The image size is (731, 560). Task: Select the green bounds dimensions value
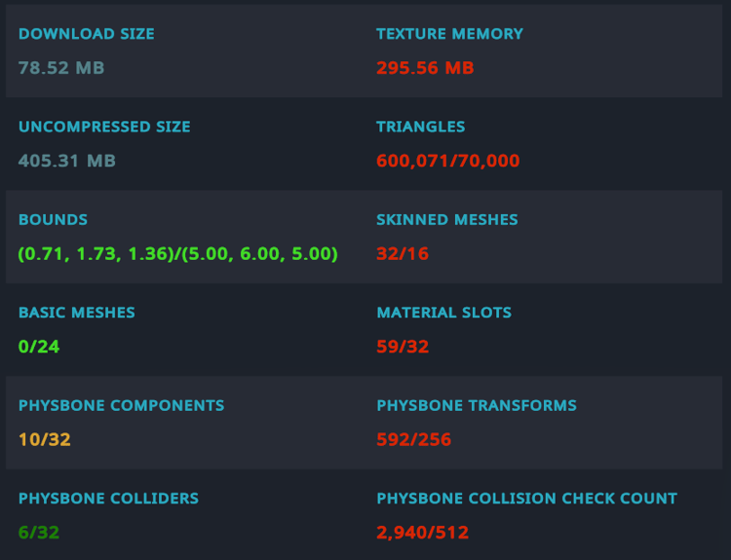point(178,254)
